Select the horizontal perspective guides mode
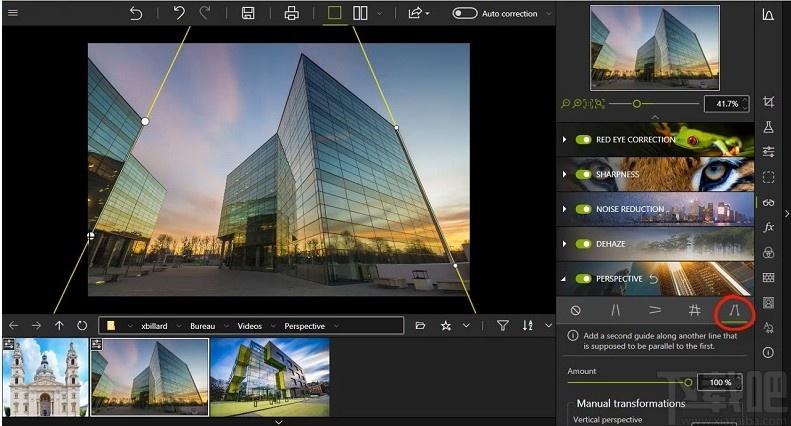 (655, 310)
